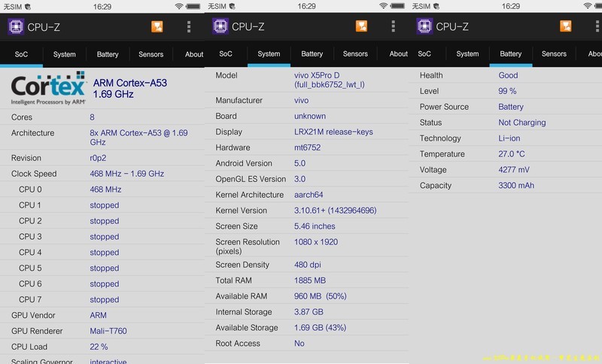Tap Temperature value '27.0 °C'
The height and width of the screenshot is (364, 602).
(x=512, y=154)
